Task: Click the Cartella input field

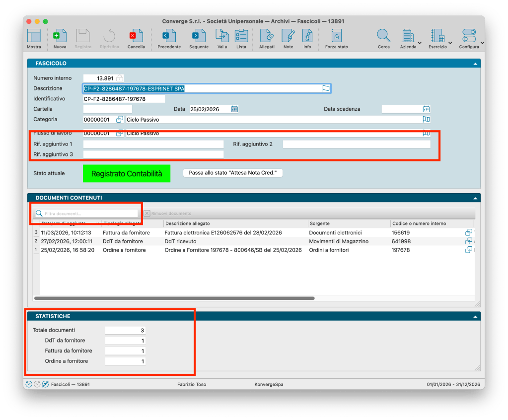Action: (x=108, y=109)
